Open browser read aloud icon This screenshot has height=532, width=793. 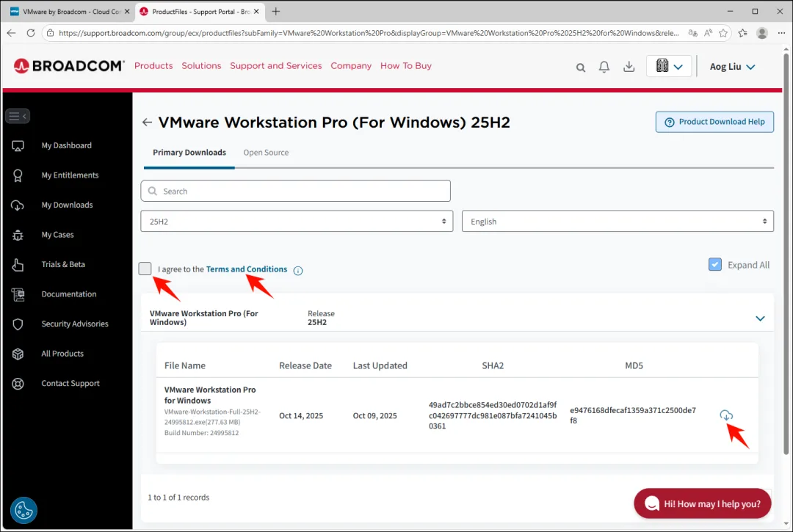(708, 33)
